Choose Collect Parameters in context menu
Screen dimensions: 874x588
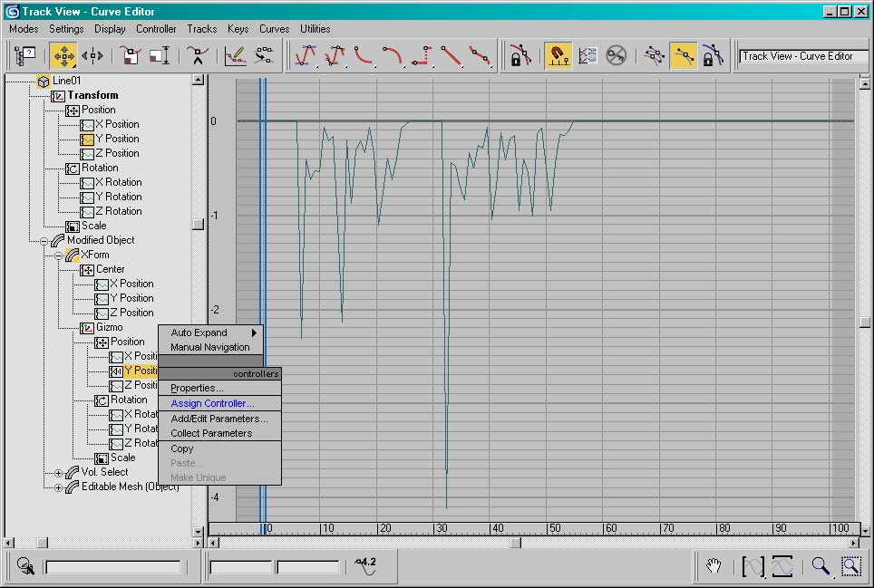pyautogui.click(x=219, y=433)
